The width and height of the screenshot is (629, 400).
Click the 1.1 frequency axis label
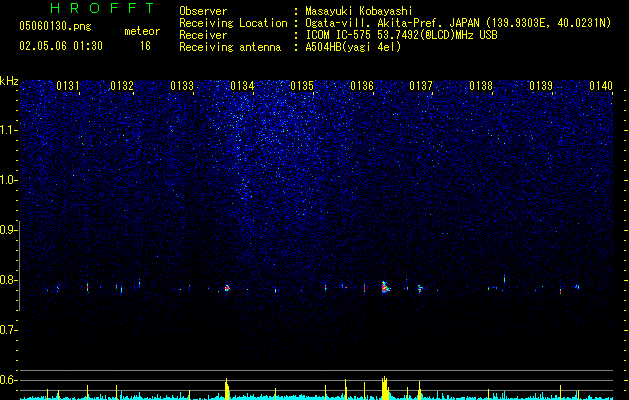click(x=7, y=130)
